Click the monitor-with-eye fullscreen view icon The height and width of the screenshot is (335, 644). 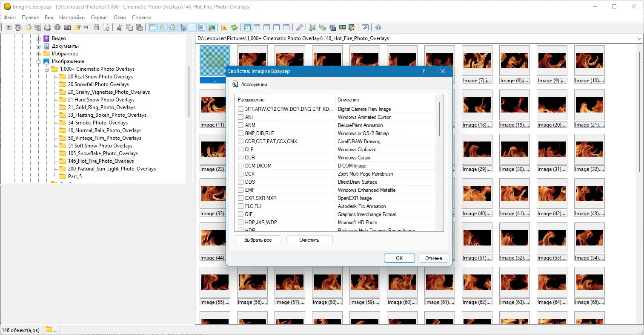point(18,28)
